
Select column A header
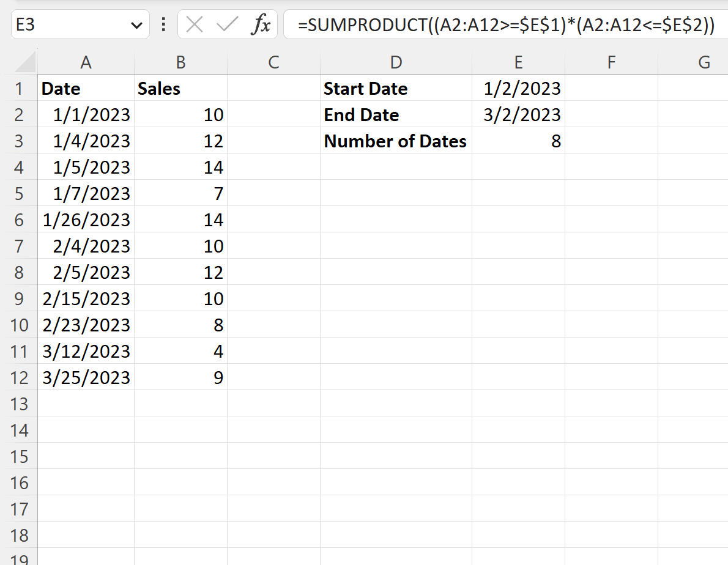(x=86, y=62)
